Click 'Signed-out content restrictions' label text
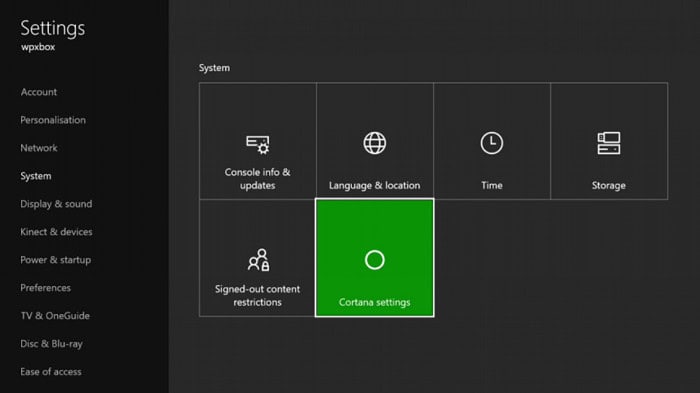The width and height of the screenshot is (700, 393). [x=258, y=296]
